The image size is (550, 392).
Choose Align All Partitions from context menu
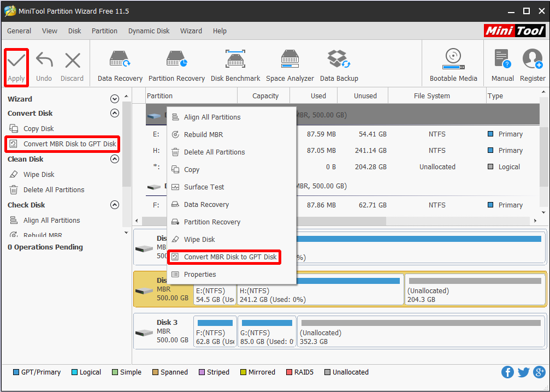(232, 117)
